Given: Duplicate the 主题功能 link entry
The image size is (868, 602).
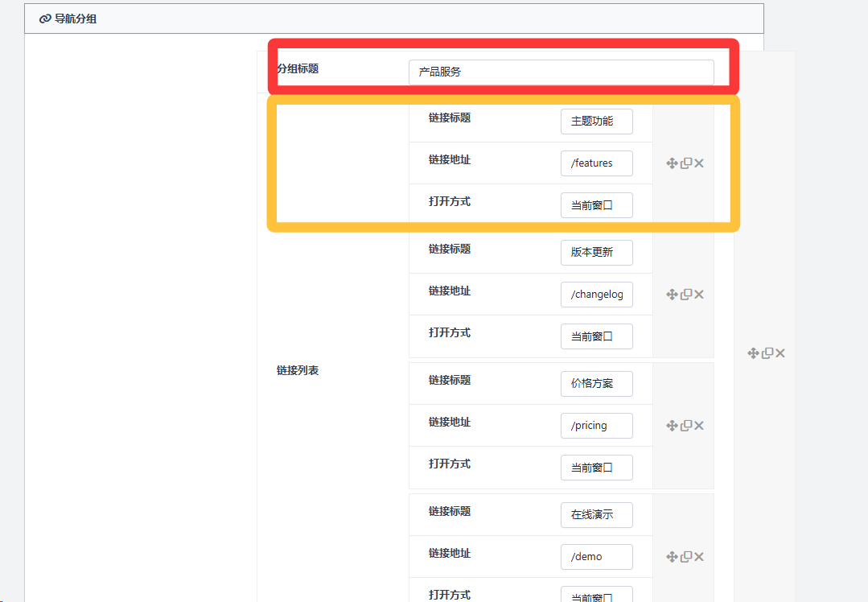Looking at the screenshot, I should click(x=686, y=163).
